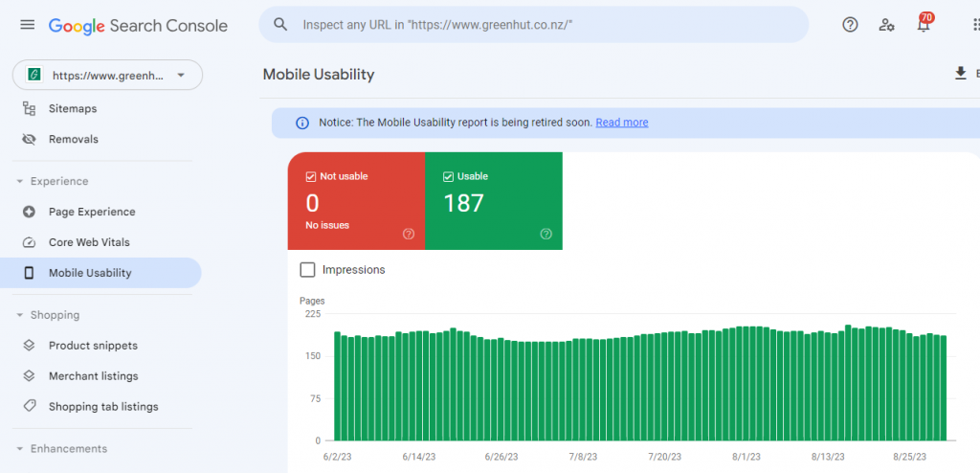
Task: Click help icon on the Usable card
Action: [546, 234]
